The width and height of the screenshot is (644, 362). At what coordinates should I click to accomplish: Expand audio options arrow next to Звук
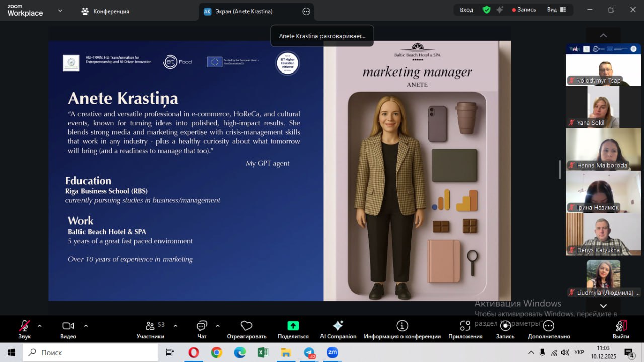pyautogui.click(x=40, y=325)
